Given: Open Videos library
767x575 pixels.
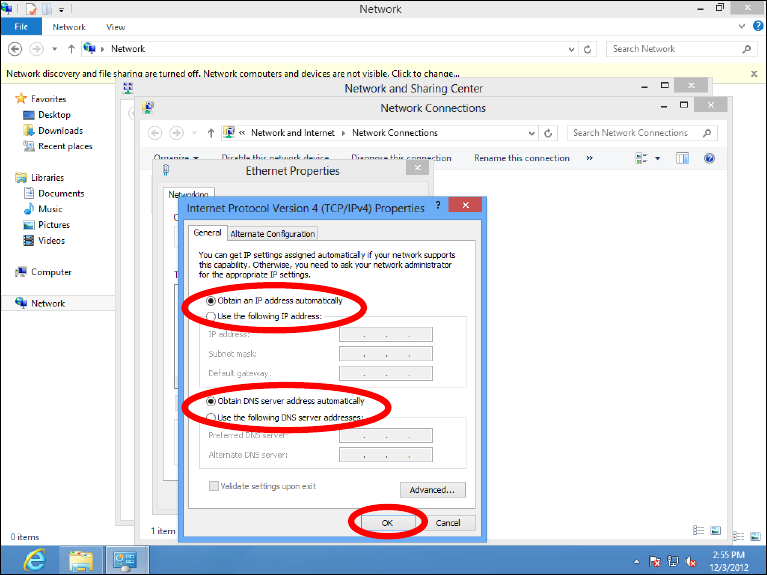Looking at the screenshot, I should 51,240.
